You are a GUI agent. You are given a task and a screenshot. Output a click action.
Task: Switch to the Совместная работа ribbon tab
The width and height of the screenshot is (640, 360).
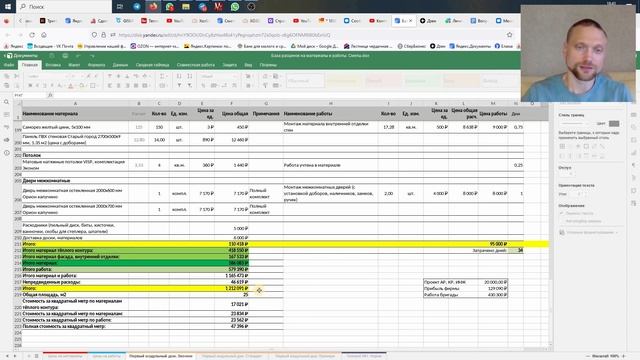pyautogui.click(x=196, y=65)
